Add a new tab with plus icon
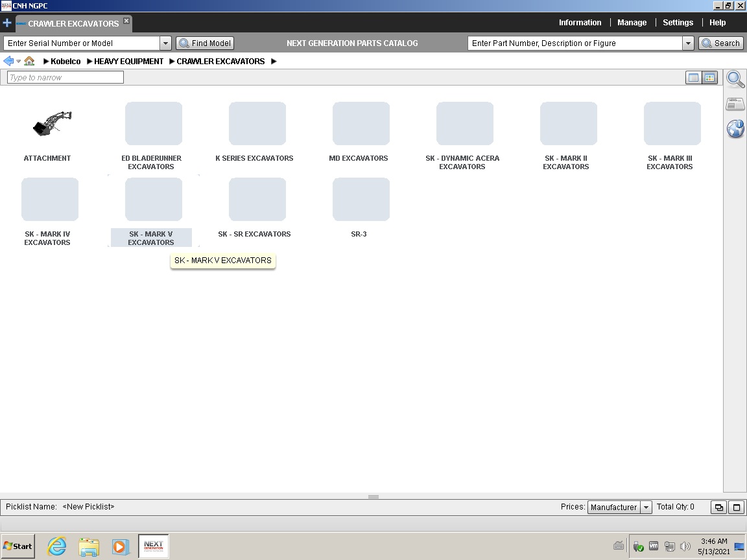Image resolution: width=747 pixels, height=560 pixels. pyautogui.click(x=7, y=23)
